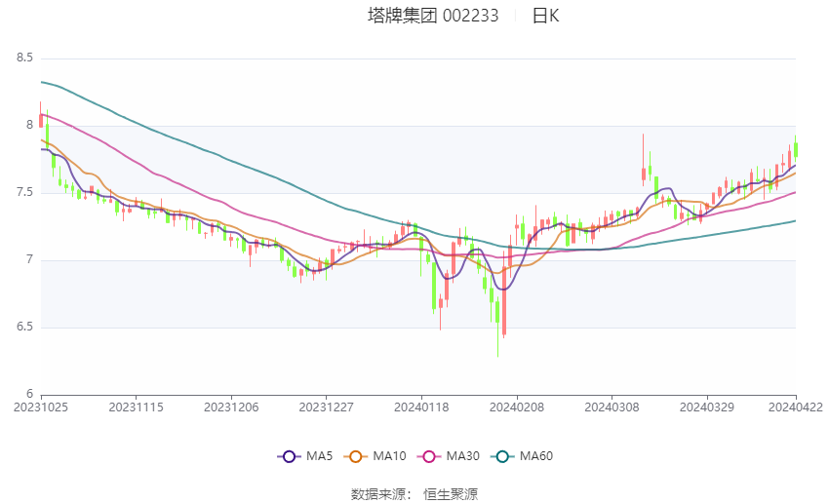This screenshot has width=829, height=504.
Task: Click the 20240208 x-axis date label
Action: (x=517, y=407)
